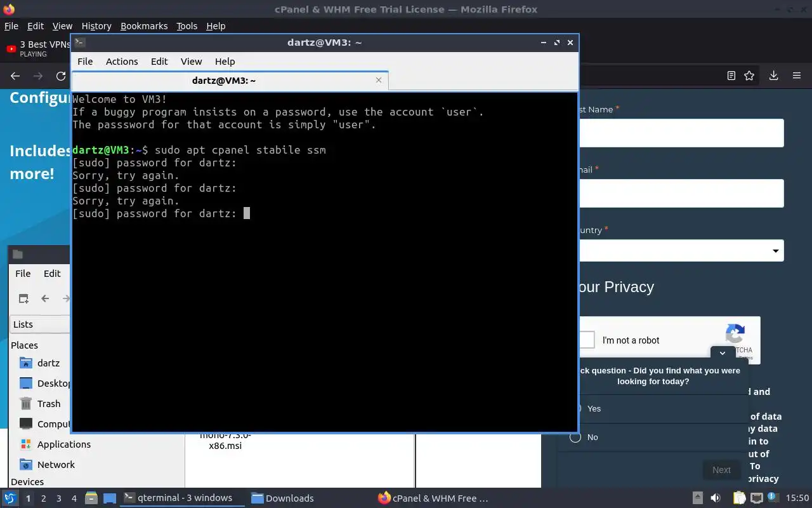Open the Firefox hamburger application menu
This screenshot has width=812, height=508.
click(x=797, y=76)
